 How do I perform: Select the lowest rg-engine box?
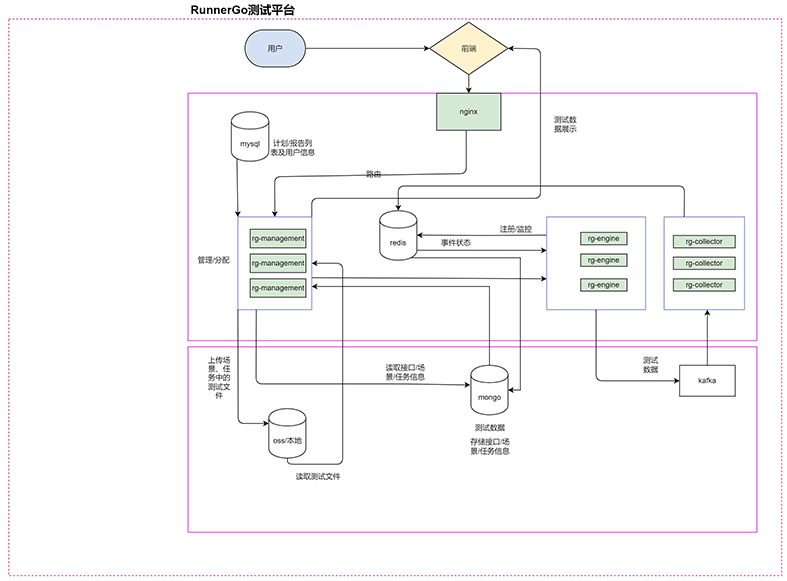tap(604, 285)
